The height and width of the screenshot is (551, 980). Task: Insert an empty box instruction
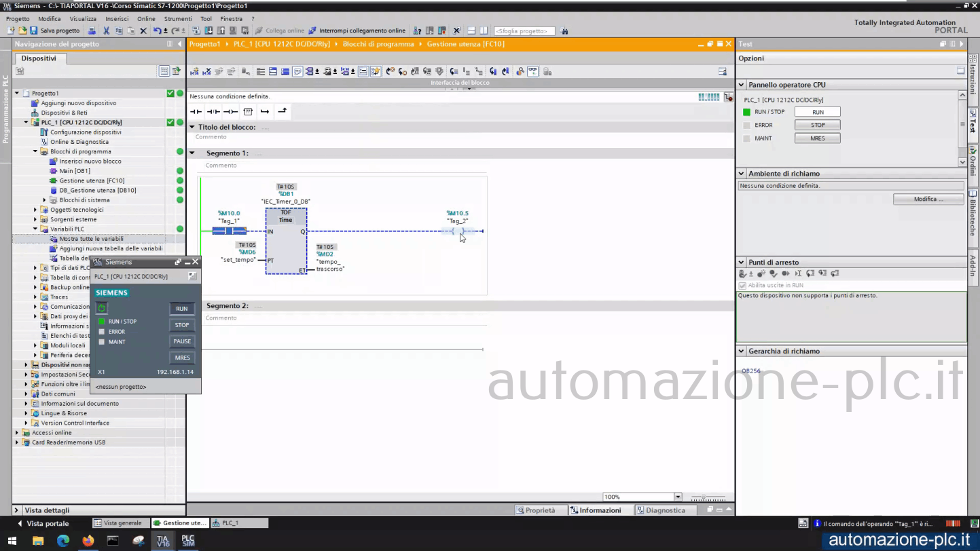tap(248, 111)
